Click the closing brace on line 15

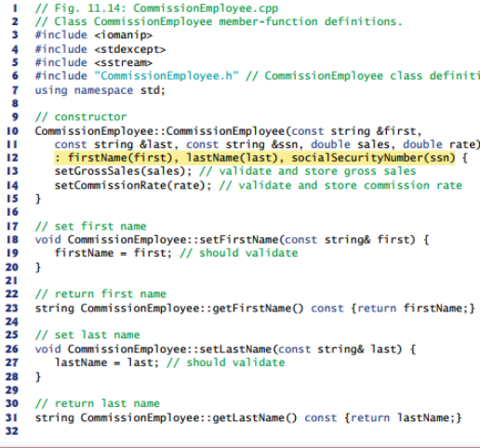click(x=38, y=199)
